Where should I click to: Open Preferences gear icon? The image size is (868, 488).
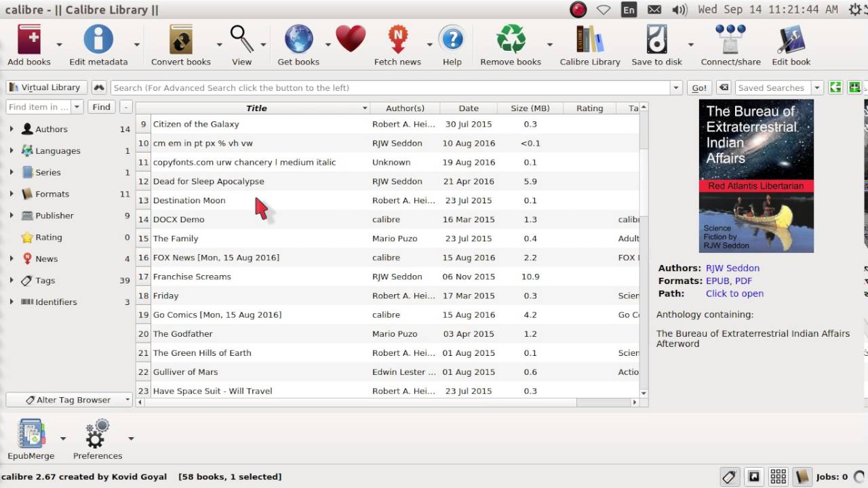pos(98,434)
